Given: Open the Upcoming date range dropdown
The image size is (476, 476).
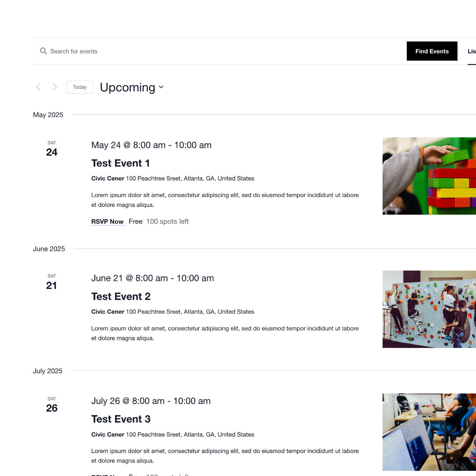Looking at the screenshot, I should (x=131, y=87).
